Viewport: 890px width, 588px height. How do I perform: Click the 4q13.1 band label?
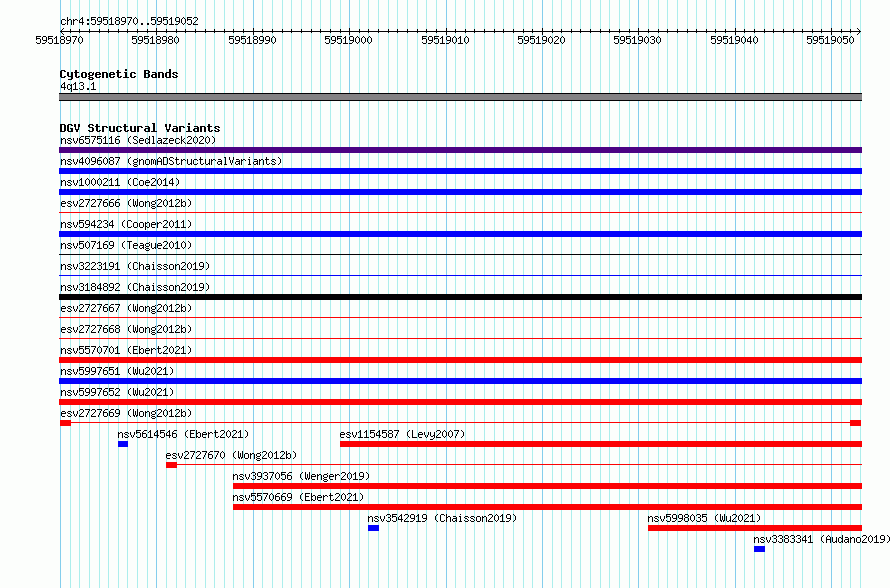[x=78, y=86]
